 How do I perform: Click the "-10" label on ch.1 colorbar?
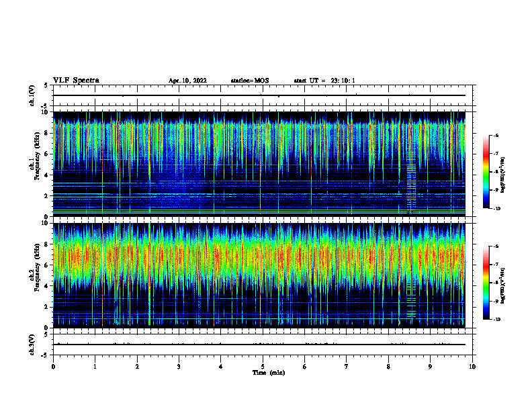click(496, 209)
